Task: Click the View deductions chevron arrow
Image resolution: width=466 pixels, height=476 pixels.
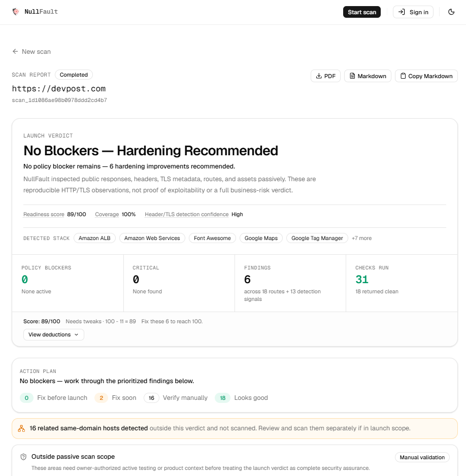Action: point(77,334)
